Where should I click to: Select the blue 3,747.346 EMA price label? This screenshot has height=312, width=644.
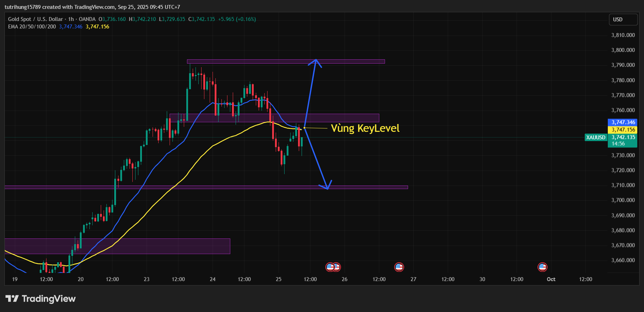tap(623, 122)
